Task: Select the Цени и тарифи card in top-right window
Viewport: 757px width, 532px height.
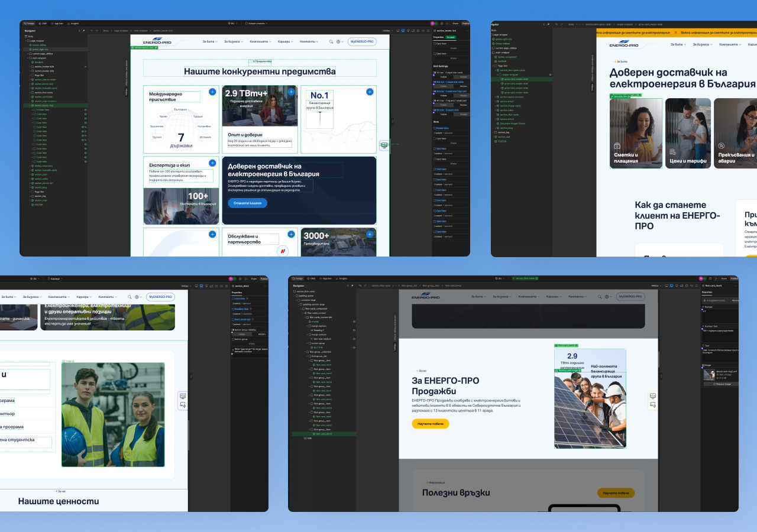Action: click(688, 134)
